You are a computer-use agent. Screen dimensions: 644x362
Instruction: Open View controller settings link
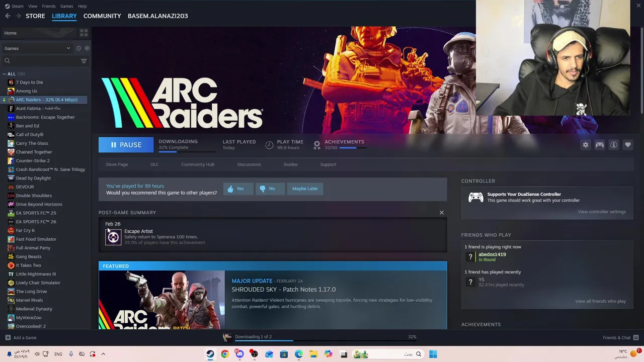(602, 212)
